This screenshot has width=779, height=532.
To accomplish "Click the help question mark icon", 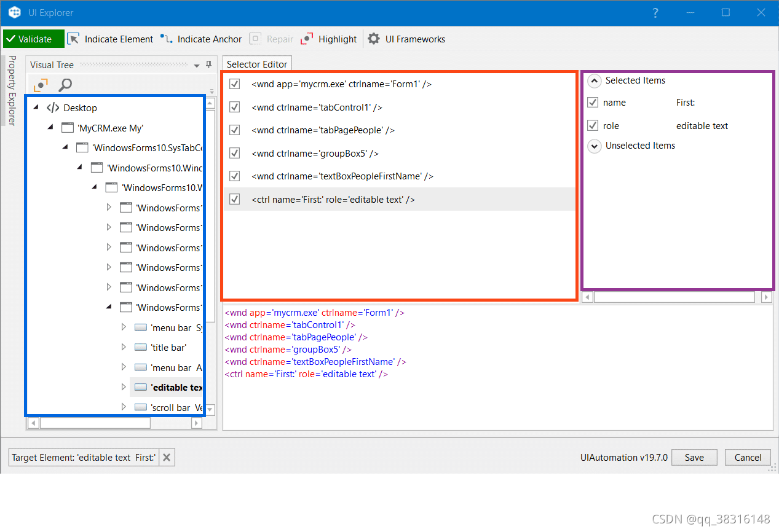I will click(x=656, y=12).
